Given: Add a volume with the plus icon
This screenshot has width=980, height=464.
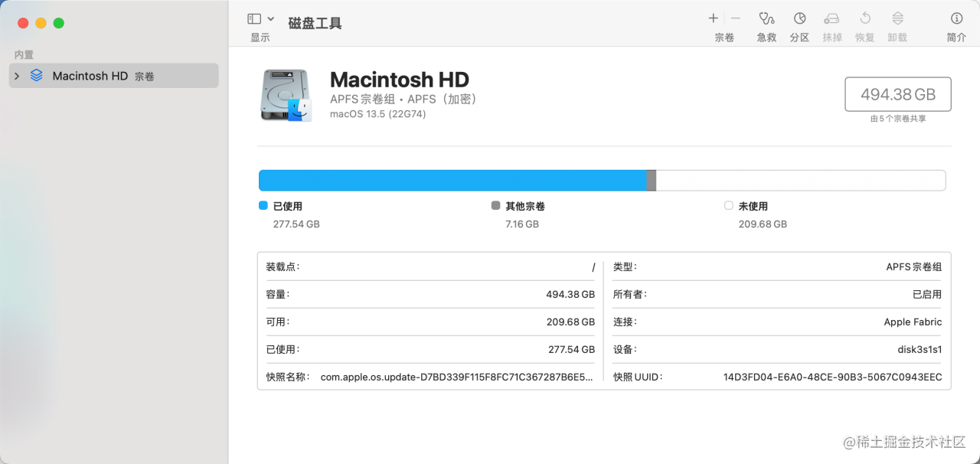Looking at the screenshot, I should 714,18.
